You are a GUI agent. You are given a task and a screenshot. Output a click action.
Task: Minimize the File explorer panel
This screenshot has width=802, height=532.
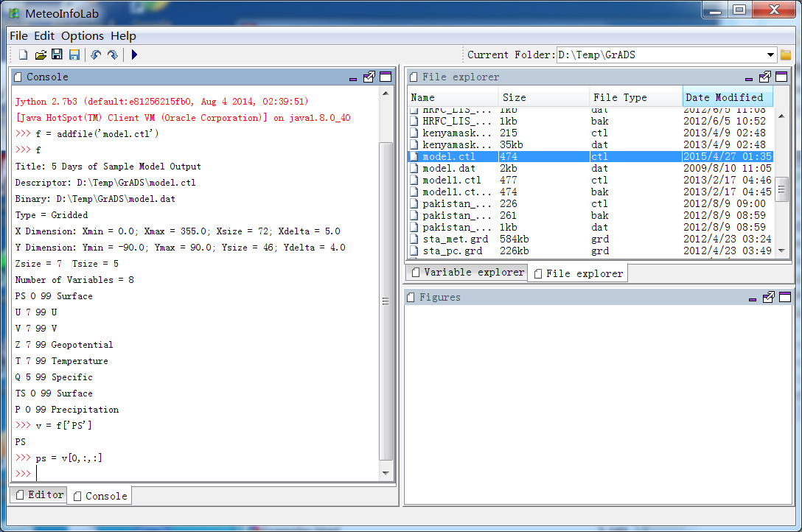[x=749, y=78]
